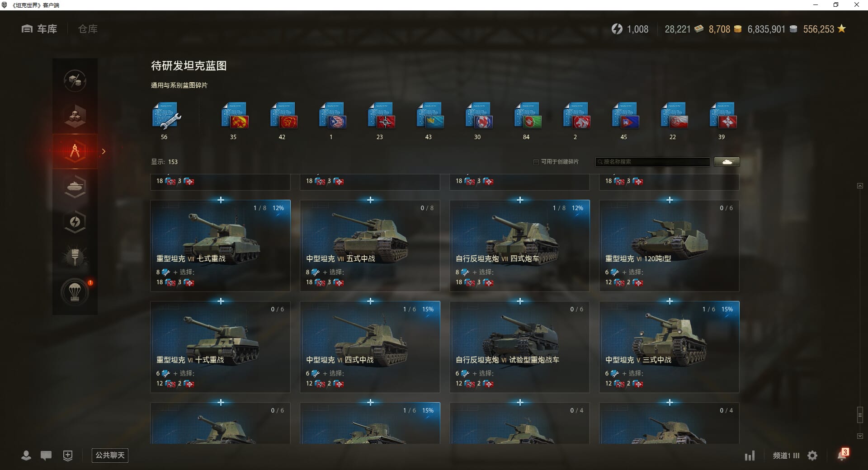The image size is (868, 470).
Task: Select the 自行反坦克炮 VII 四式炮车 blueprint card
Action: 519,246
